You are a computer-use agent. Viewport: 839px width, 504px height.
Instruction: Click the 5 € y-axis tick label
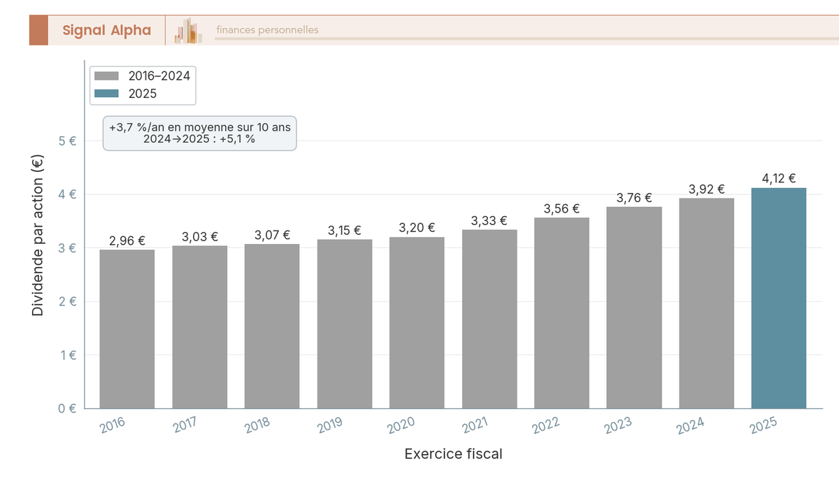pos(68,141)
